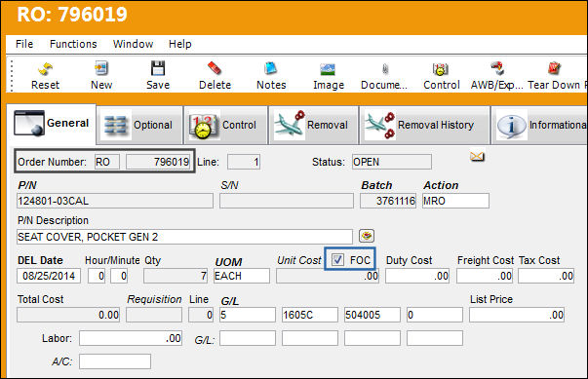This screenshot has width=588, height=379.
Task: Click the G/L field containing 504005
Action: point(372,315)
